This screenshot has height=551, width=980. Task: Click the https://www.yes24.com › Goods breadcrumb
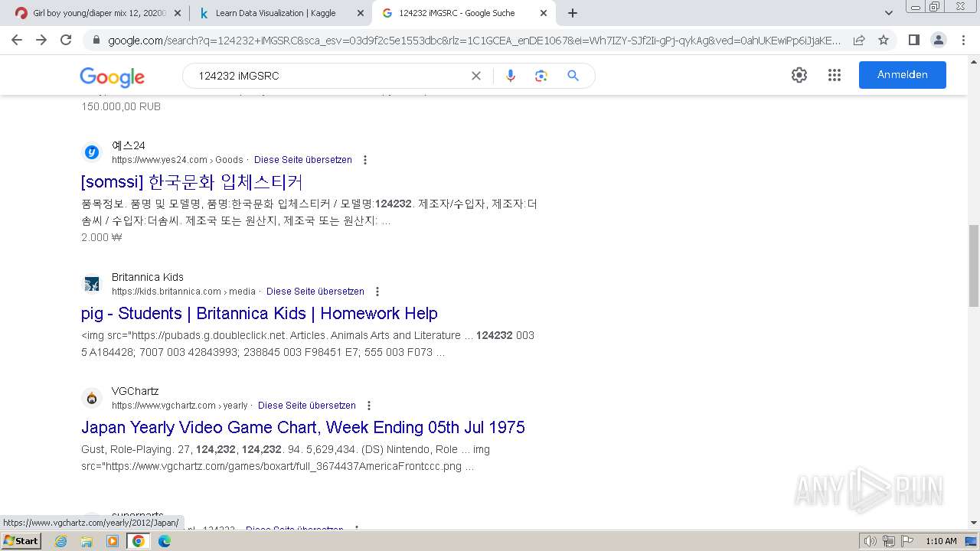coord(178,160)
